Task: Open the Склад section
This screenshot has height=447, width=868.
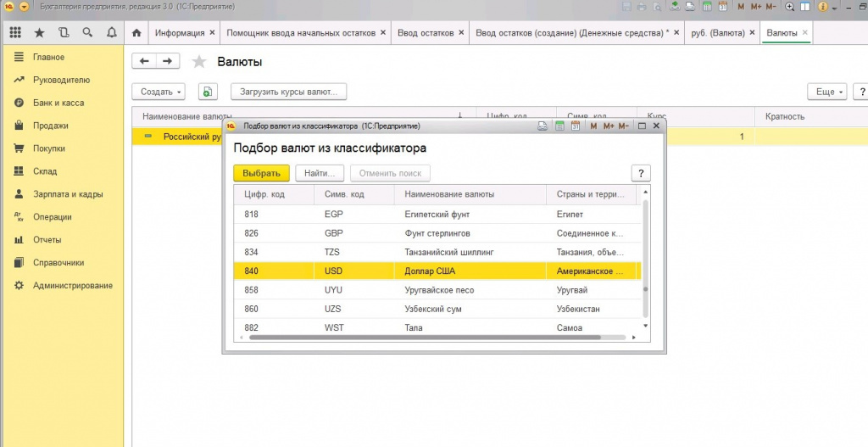Action: pos(45,171)
